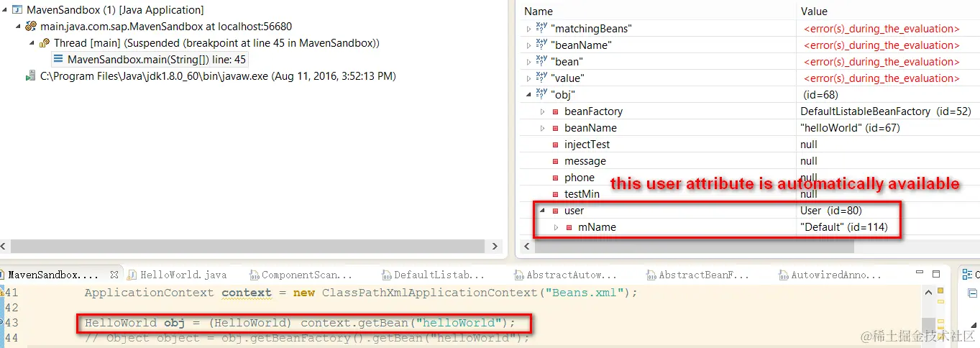Viewport: 980px width, 348px height.
Task: Close the MavenSandbox editor tab
Action: (x=114, y=275)
